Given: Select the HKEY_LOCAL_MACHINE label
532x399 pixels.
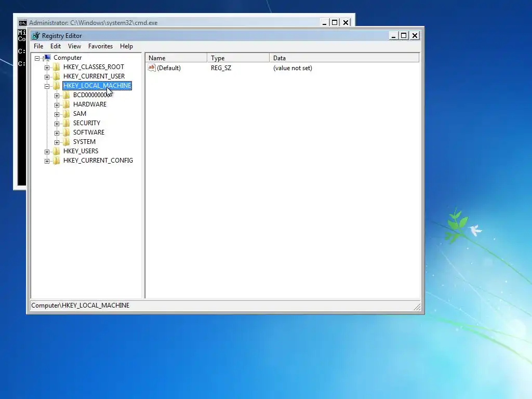Looking at the screenshot, I should coord(97,86).
